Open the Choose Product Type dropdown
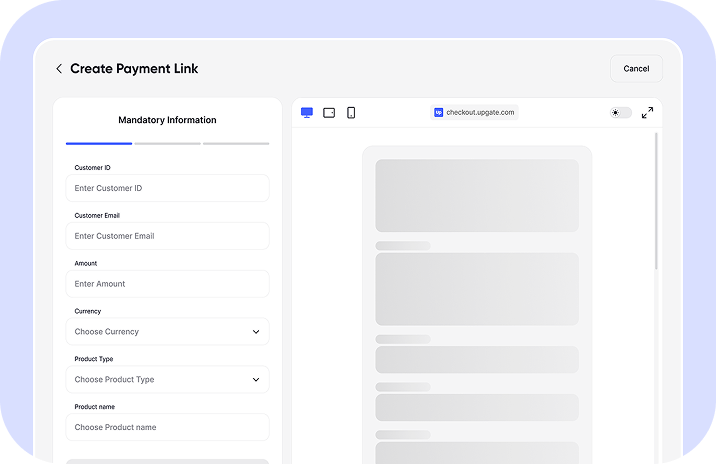This screenshot has height=464, width=716. (168, 380)
